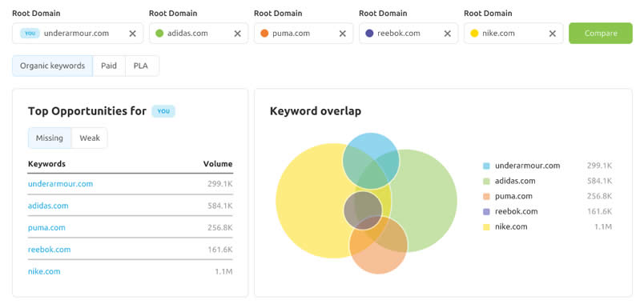
Task: Toggle opportunities to Weak
Action: point(90,138)
